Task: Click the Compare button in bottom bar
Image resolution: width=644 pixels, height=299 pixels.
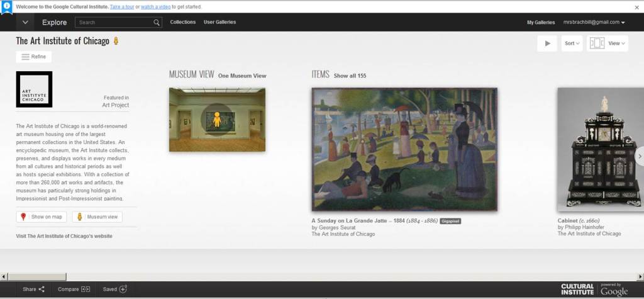Action: (74, 289)
